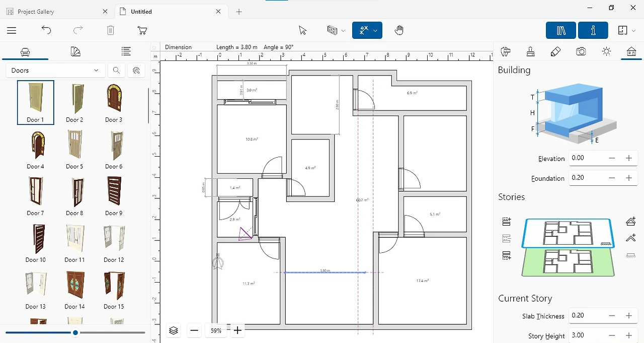Screen dimensions: 644x343
Task: Select the upper story thumbnail
Action: 568,233
